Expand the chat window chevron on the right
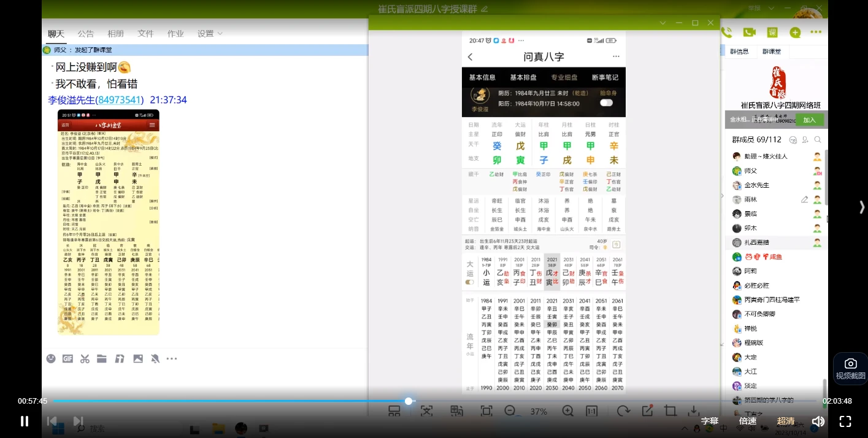Viewport: 868px width, 438px height. [x=663, y=22]
